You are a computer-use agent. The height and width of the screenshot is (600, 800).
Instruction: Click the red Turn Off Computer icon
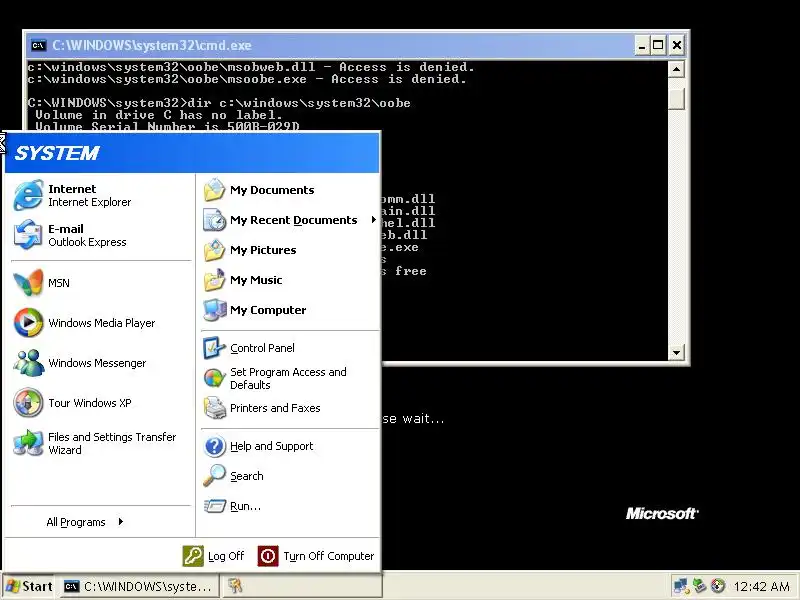click(268, 556)
